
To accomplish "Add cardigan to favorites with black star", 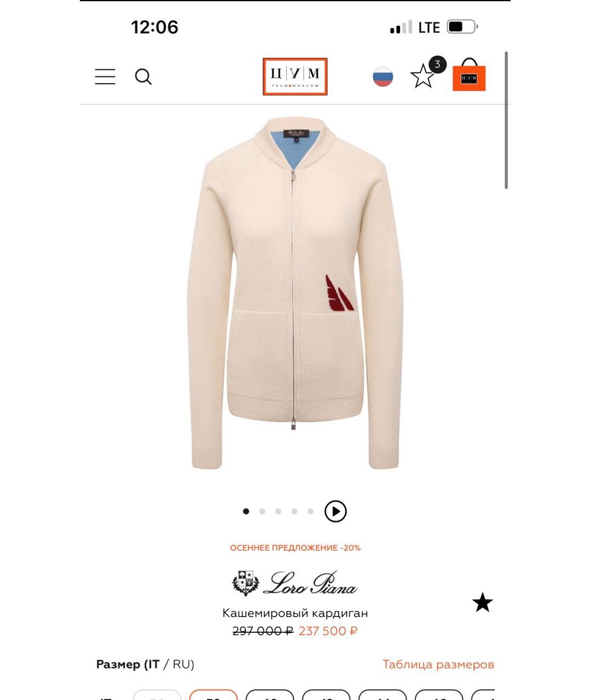I will (x=483, y=603).
